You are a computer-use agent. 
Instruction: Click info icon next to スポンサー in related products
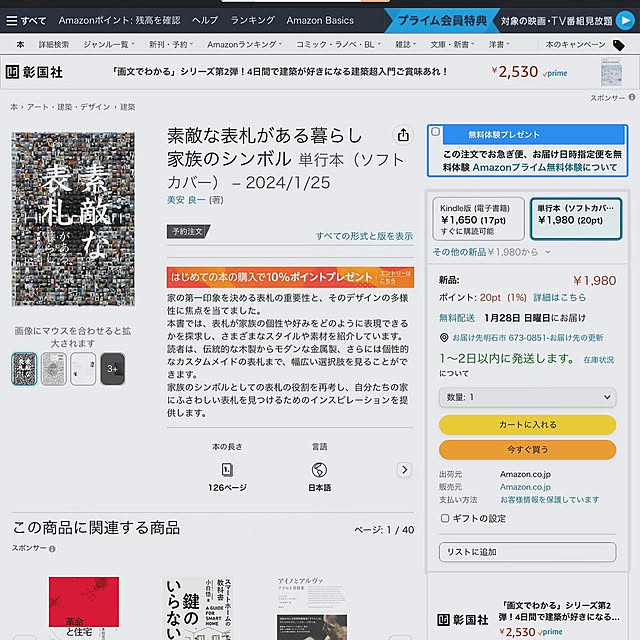coord(52,549)
